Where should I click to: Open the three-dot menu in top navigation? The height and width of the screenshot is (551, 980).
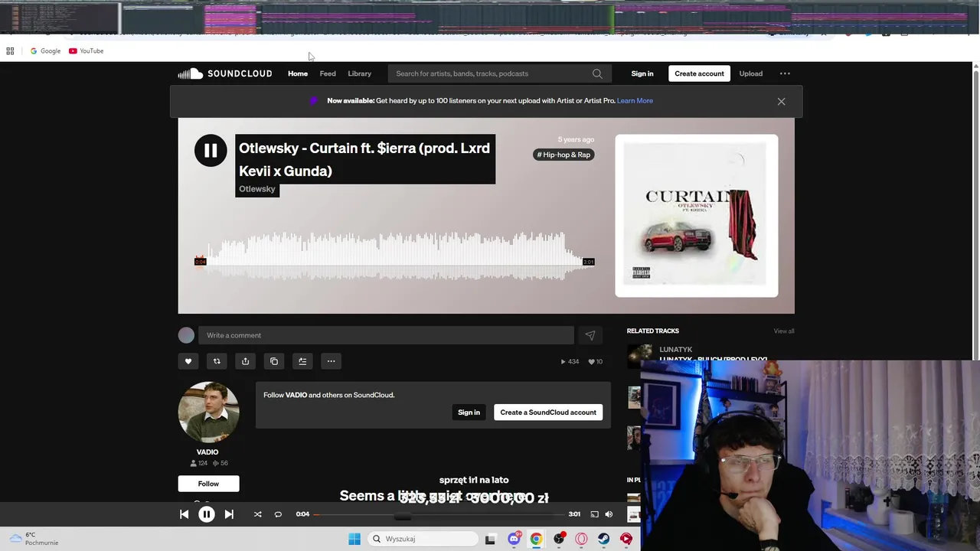coord(785,73)
